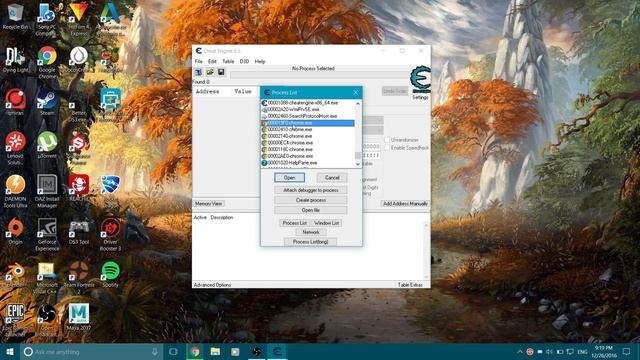This screenshot has width=640, height=360.
Task: Open the Driver Booster 3 icon
Action: [110, 234]
